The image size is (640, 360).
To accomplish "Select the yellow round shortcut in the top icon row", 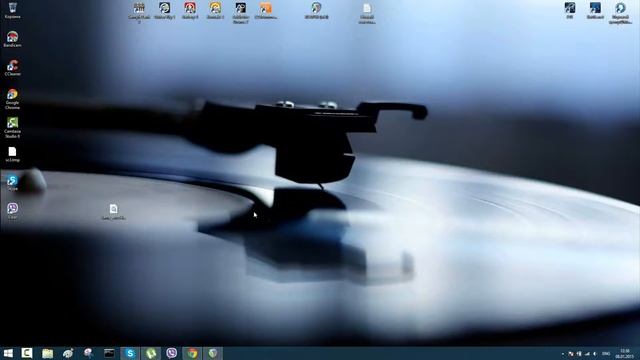I will coord(215,11).
